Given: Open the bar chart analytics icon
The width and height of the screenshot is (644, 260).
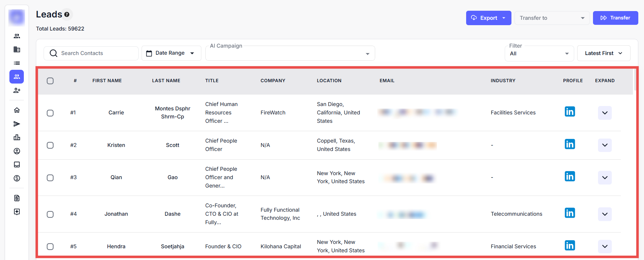Looking at the screenshot, I should tap(17, 138).
